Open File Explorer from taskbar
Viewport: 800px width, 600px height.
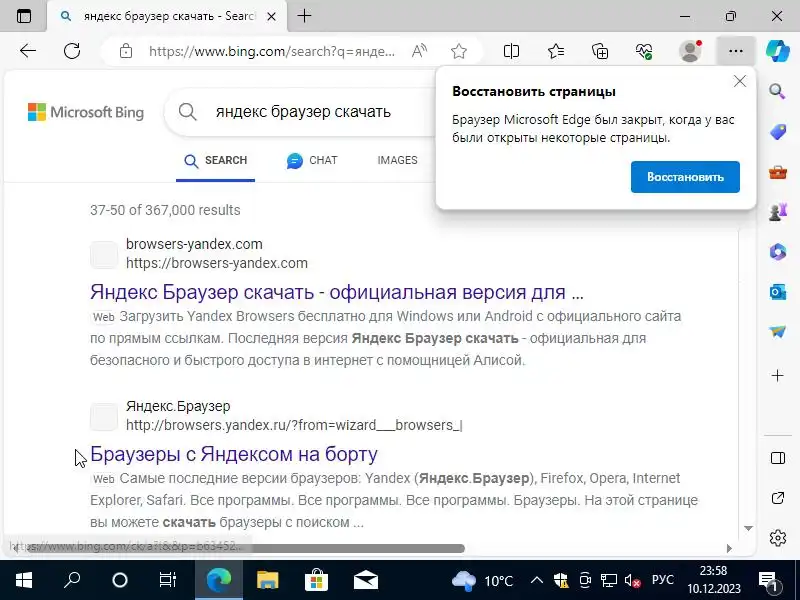tap(267, 580)
